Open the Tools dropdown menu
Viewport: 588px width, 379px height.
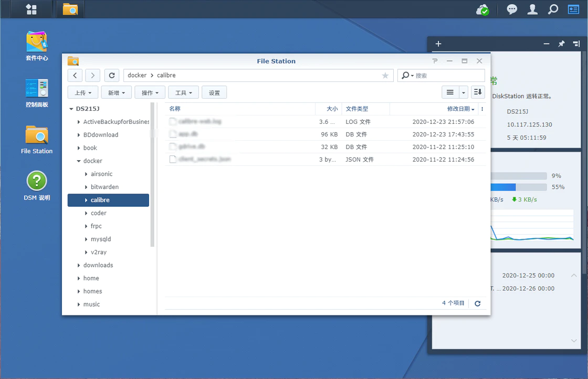click(183, 93)
